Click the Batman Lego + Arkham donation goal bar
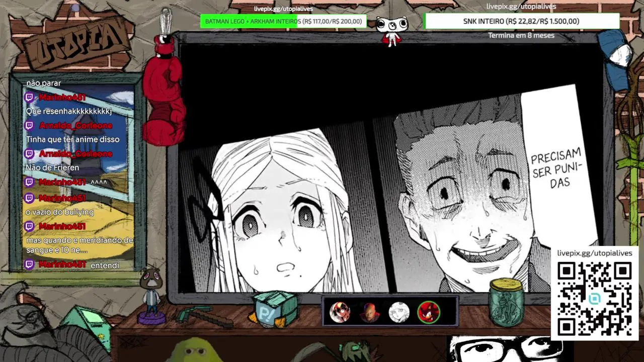Image resolution: width=644 pixels, height=362 pixels. coord(283,21)
